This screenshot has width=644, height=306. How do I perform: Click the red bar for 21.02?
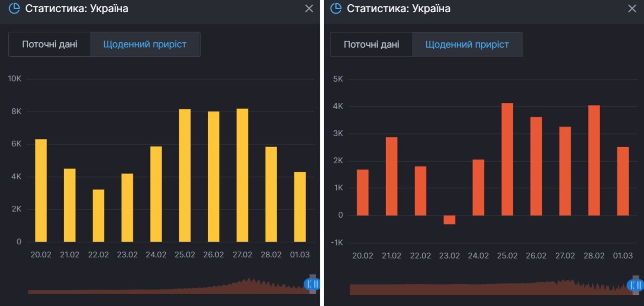click(x=391, y=176)
